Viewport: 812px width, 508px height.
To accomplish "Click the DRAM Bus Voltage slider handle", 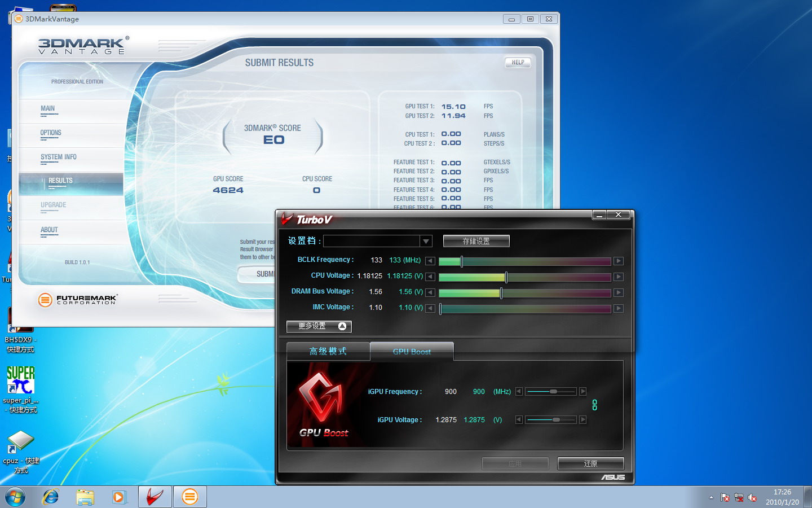I will (501, 292).
